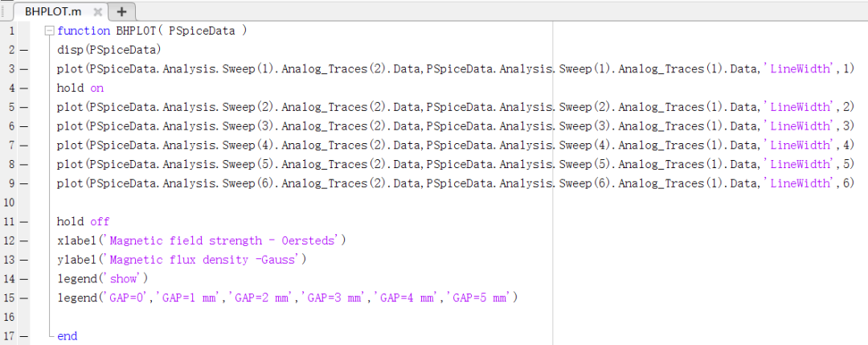The image size is (868, 345).
Task: Place cursor in disp(PSpiceData) statement
Action: pyautogui.click(x=109, y=50)
